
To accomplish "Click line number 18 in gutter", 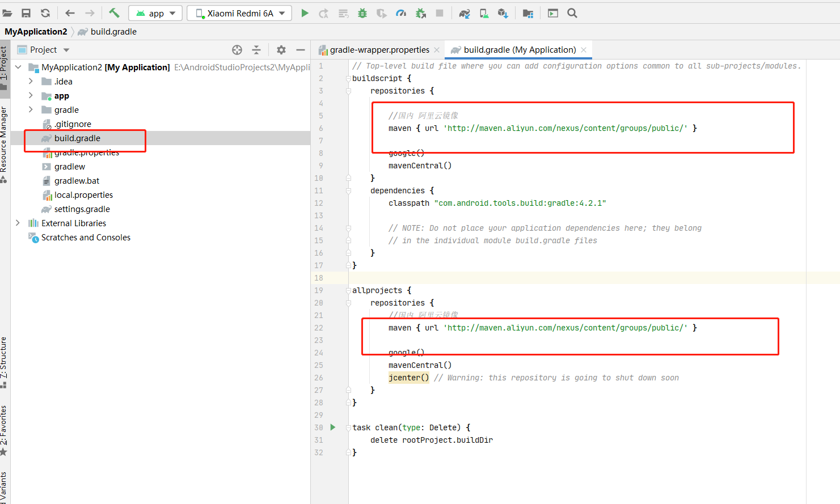I will (319, 278).
